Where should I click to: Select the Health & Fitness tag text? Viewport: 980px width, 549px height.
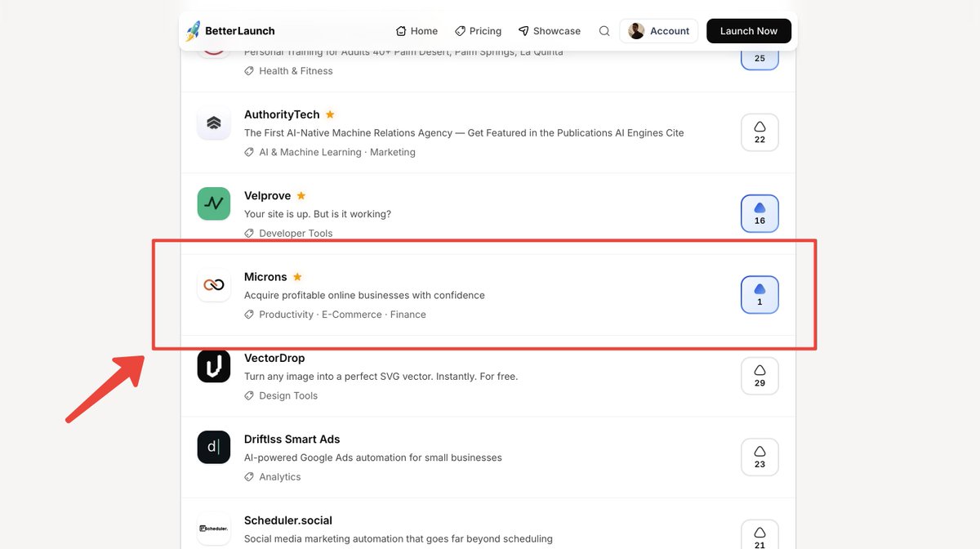point(296,71)
